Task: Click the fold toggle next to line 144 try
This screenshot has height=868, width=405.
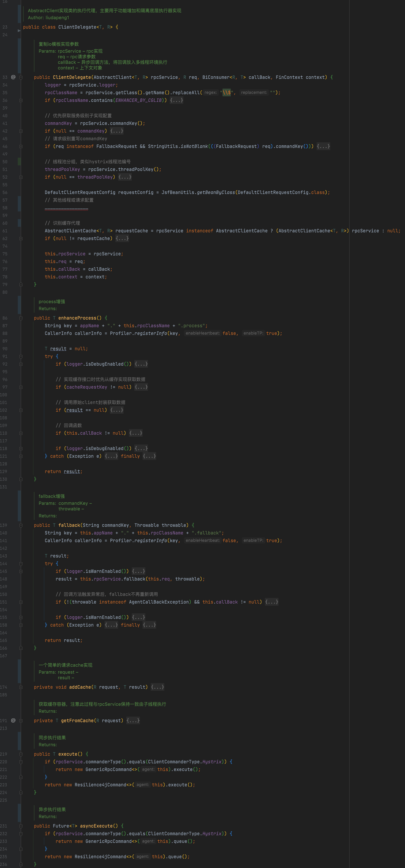Action: (21, 564)
